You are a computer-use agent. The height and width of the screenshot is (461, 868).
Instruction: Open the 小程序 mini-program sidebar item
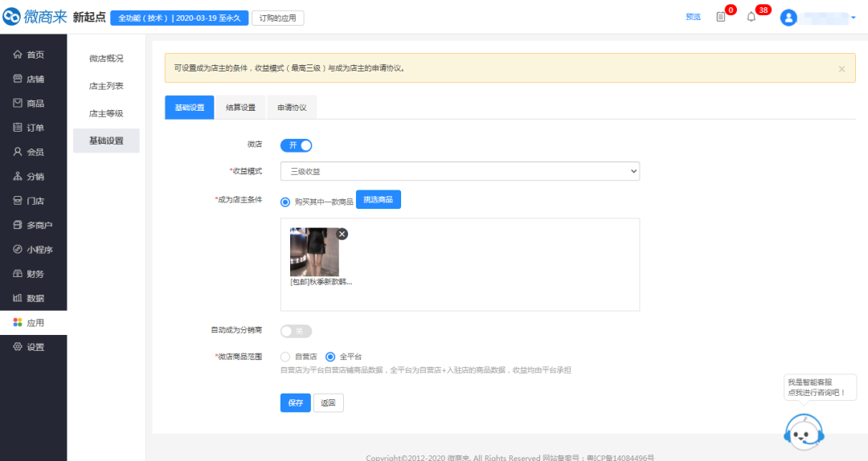33,249
